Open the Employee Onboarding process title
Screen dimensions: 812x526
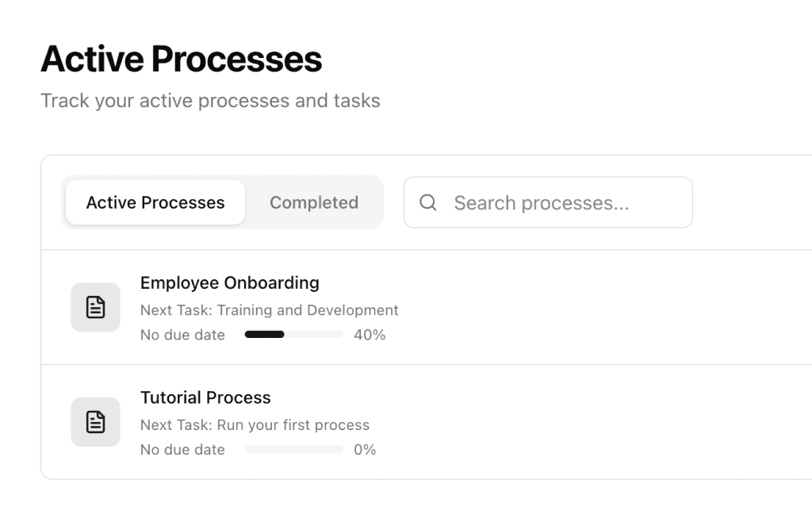pyautogui.click(x=229, y=283)
